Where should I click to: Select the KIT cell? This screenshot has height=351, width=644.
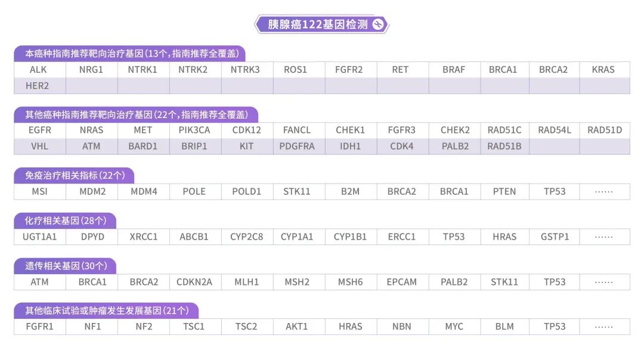tap(247, 146)
